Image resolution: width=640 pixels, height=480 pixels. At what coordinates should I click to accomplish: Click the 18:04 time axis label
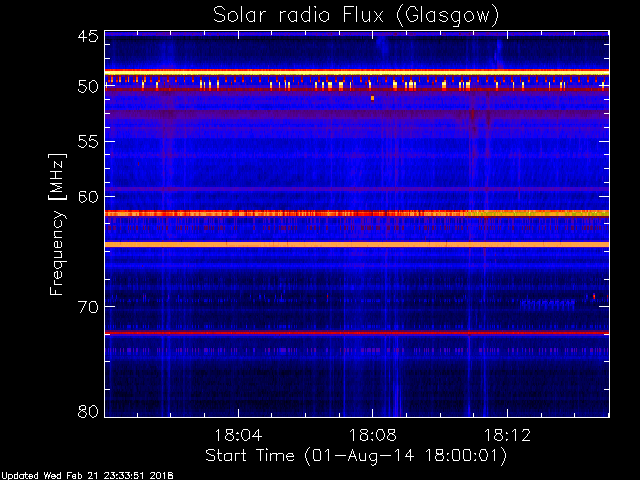[x=238, y=435]
